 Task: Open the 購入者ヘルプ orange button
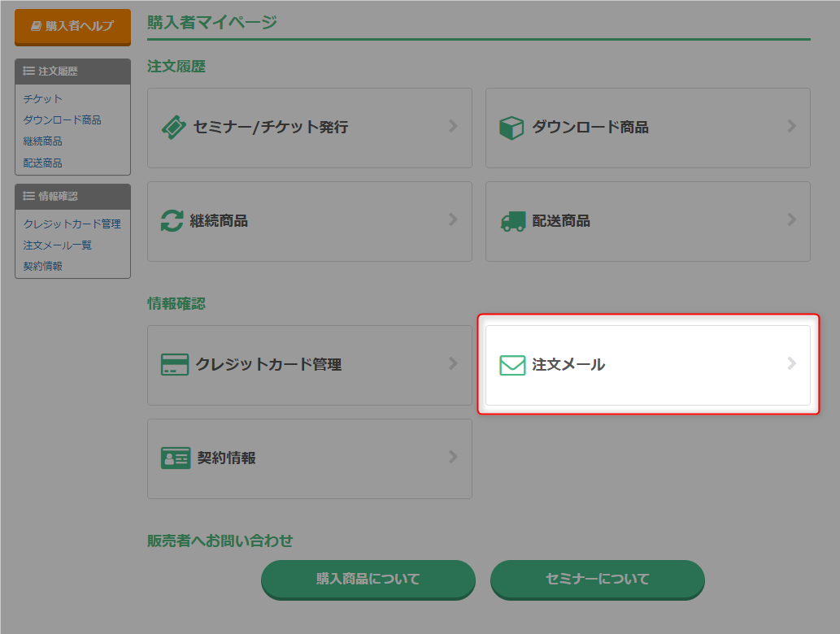click(x=72, y=26)
